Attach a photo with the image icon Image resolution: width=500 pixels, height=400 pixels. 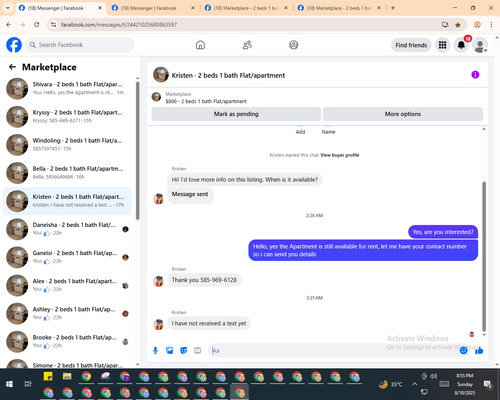click(170, 350)
